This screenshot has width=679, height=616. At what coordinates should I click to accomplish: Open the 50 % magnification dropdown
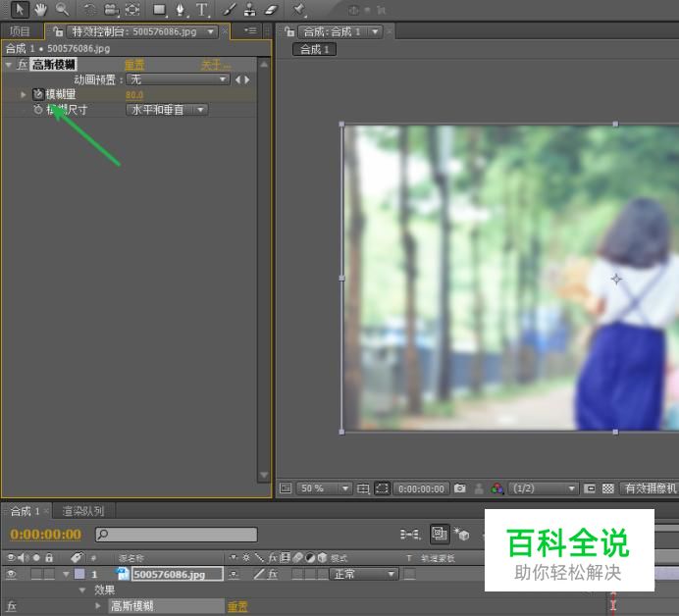(324, 488)
